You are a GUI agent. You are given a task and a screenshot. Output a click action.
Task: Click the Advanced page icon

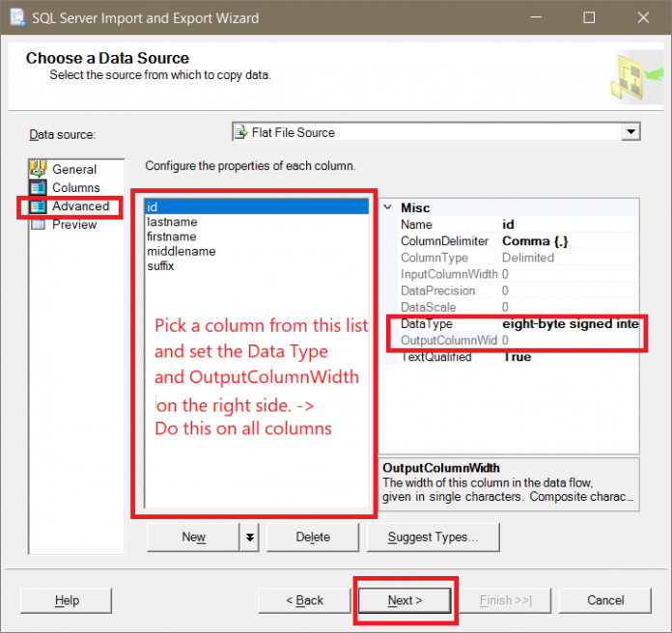pyautogui.click(x=39, y=206)
